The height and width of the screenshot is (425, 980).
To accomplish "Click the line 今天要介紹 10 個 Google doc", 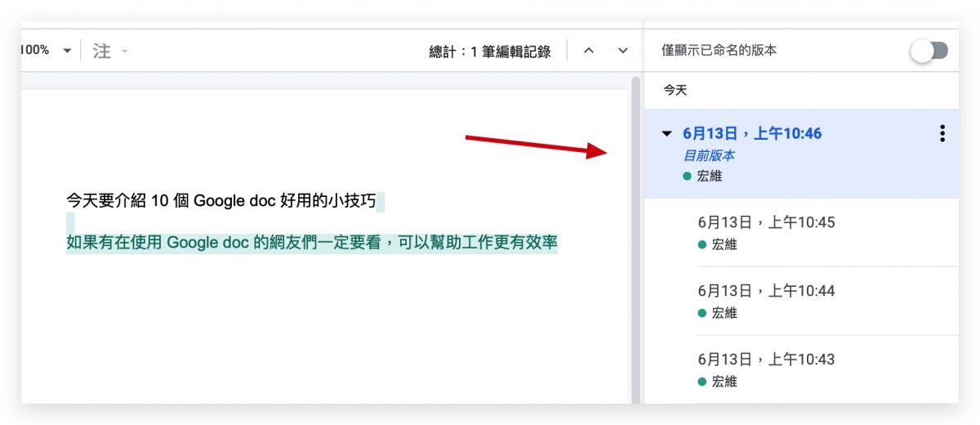I will (221, 201).
